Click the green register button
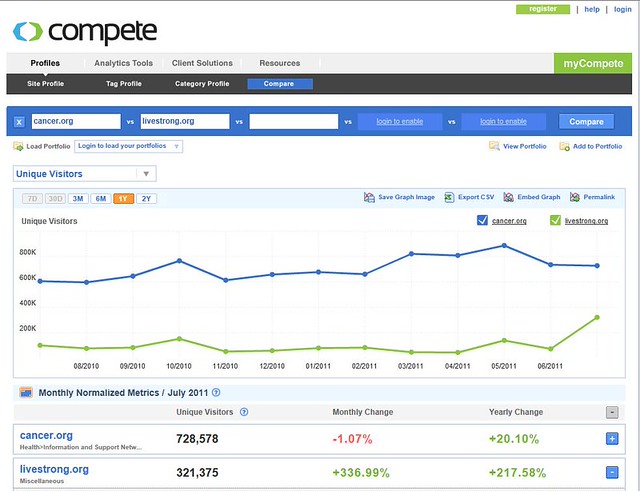The height and width of the screenshot is (491, 640). [x=543, y=9]
